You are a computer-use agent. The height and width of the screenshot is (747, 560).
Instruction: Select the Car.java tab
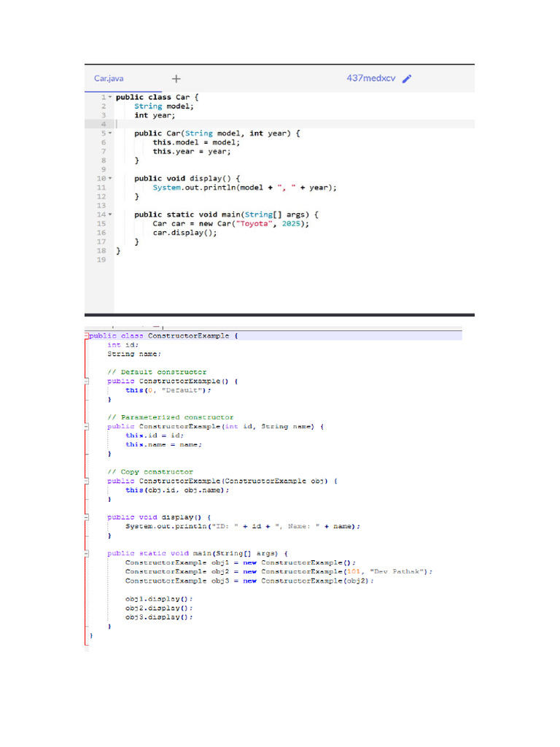point(109,78)
